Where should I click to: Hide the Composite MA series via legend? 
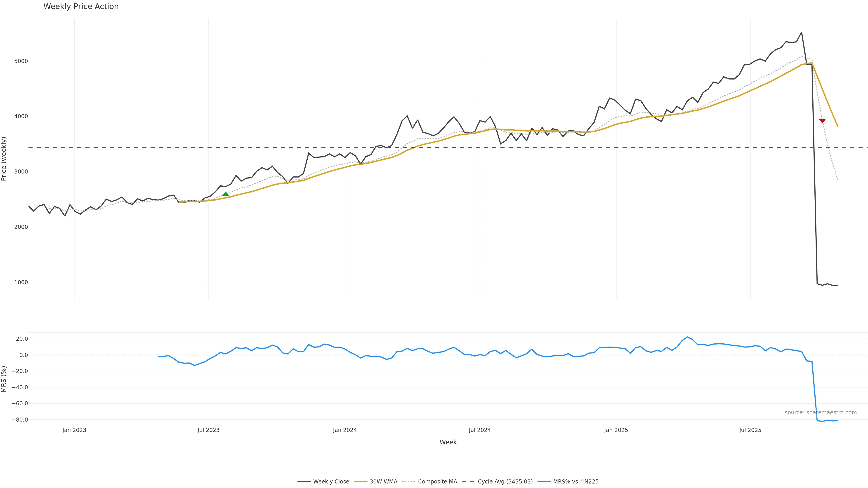(x=437, y=482)
